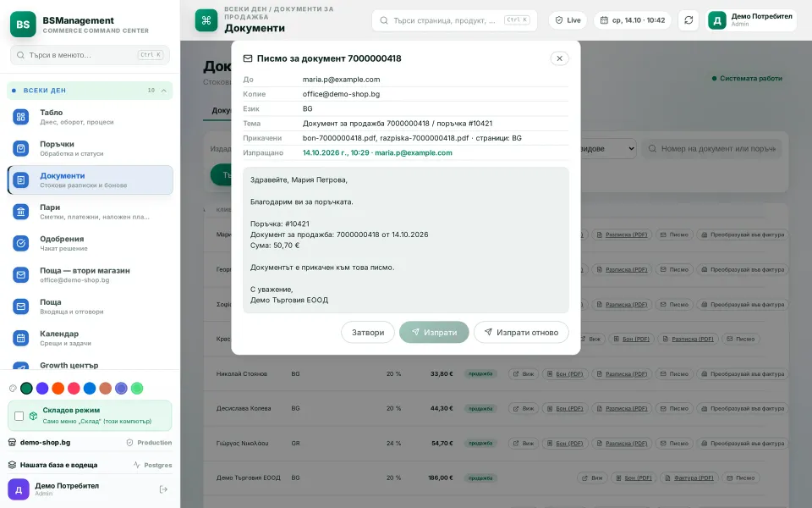Open the Пари bank icon
Screen dimensions: 812x508
20,212
